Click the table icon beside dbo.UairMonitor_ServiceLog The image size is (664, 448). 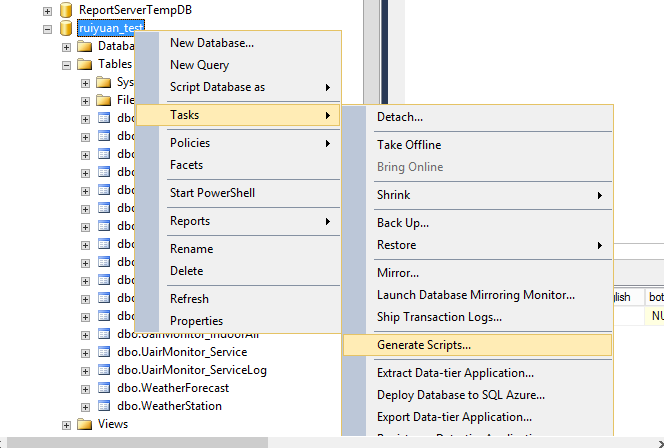(103, 370)
